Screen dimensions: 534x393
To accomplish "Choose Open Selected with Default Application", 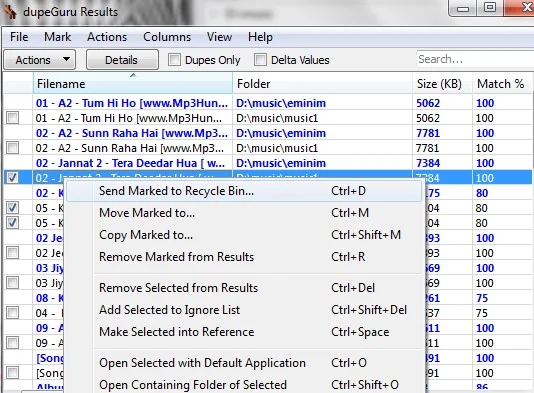I will tap(244, 363).
